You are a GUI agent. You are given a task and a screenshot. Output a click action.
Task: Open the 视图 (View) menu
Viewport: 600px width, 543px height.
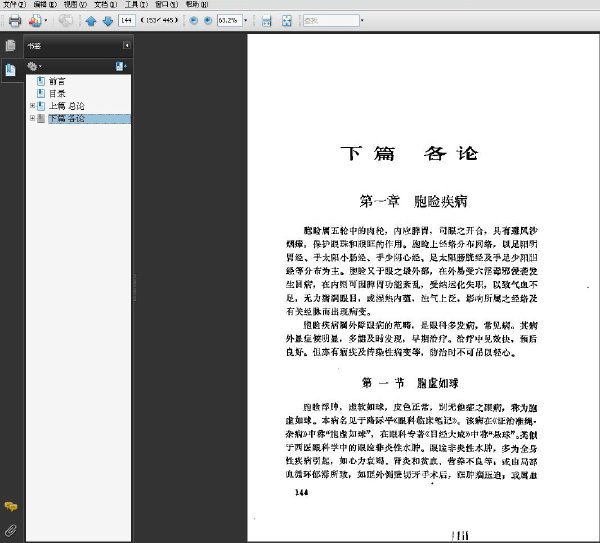point(75,5)
